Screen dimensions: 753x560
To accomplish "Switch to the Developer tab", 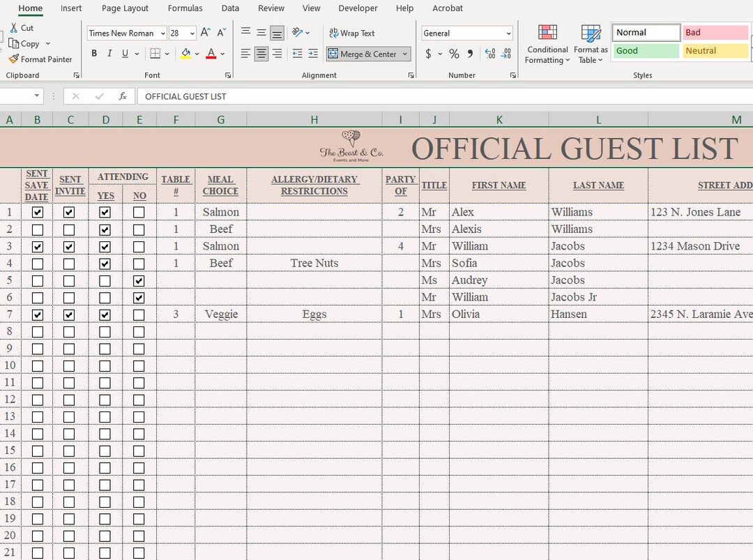I will [358, 8].
